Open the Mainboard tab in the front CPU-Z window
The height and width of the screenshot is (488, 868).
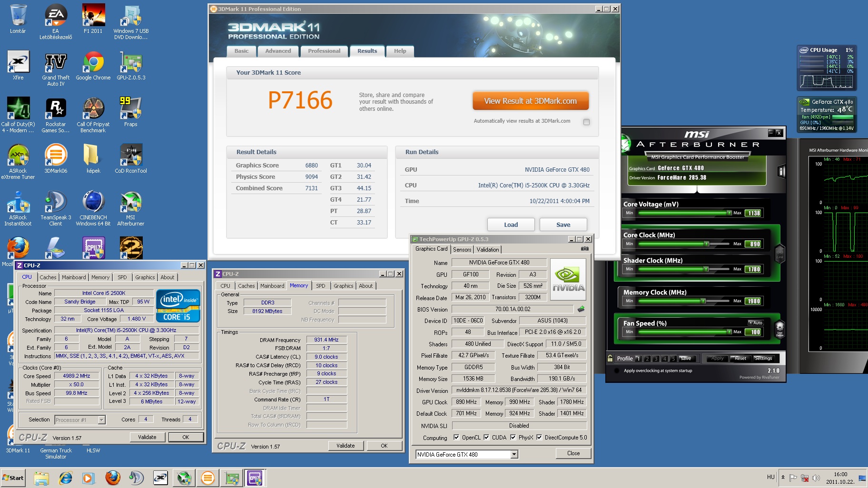coord(74,277)
